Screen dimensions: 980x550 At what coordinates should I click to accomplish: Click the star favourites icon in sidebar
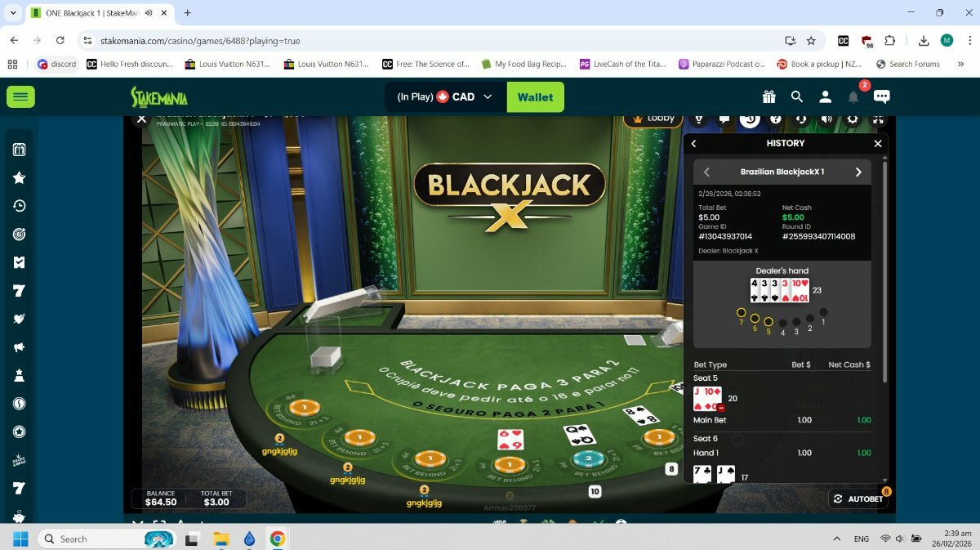(x=20, y=177)
